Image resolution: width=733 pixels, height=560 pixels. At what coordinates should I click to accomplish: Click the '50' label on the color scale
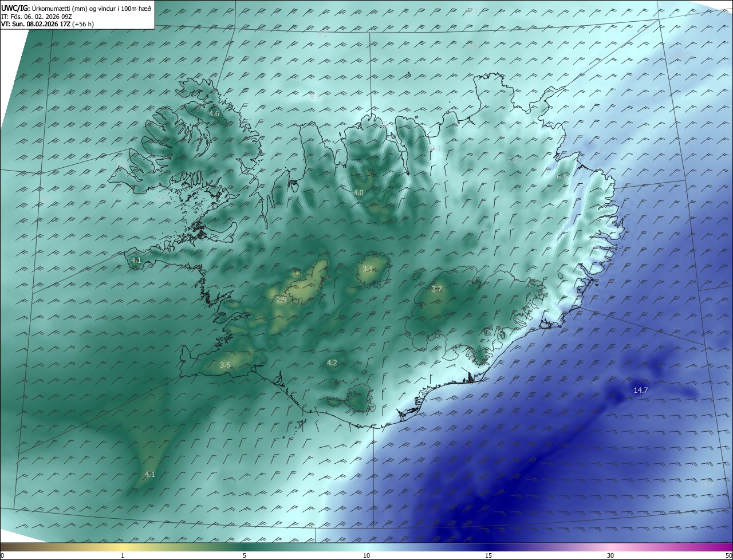click(728, 555)
